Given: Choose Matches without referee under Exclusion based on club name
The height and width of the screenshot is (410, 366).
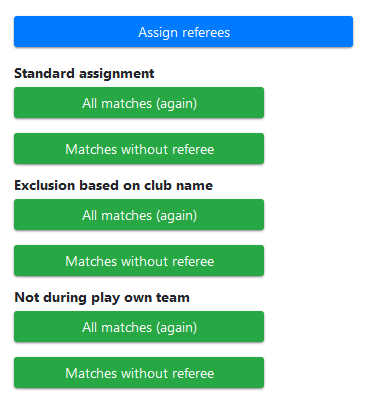Looking at the screenshot, I should tap(139, 261).
